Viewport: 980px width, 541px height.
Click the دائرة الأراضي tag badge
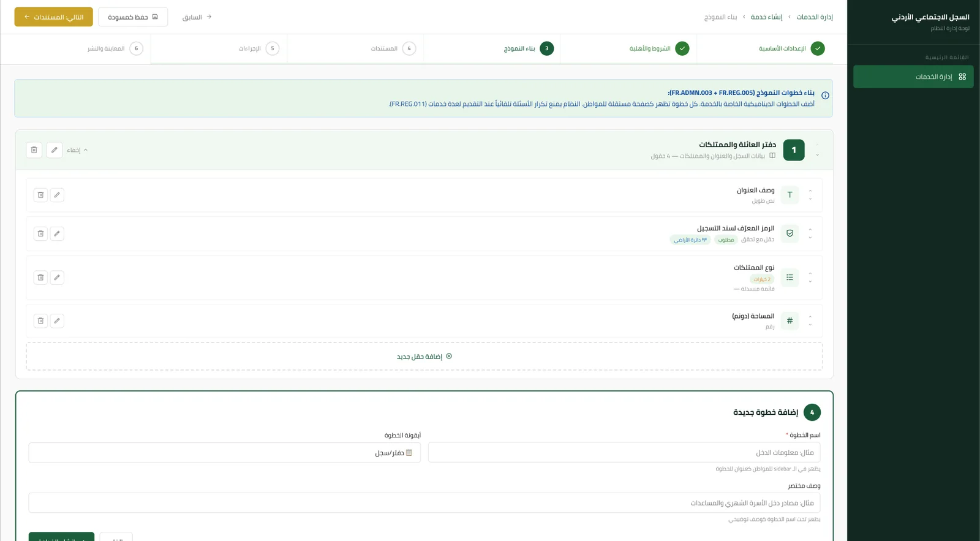coord(690,240)
